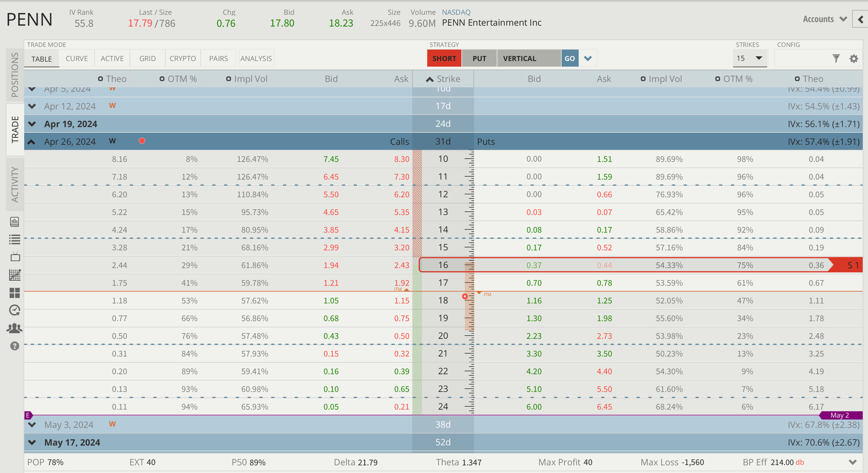Click the follow traders people icon
Screen dimensions: 868x473
click(14, 328)
